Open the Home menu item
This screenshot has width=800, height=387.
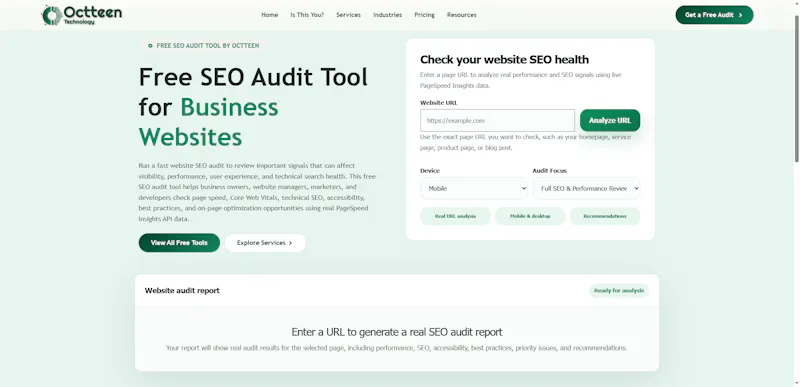click(x=269, y=15)
